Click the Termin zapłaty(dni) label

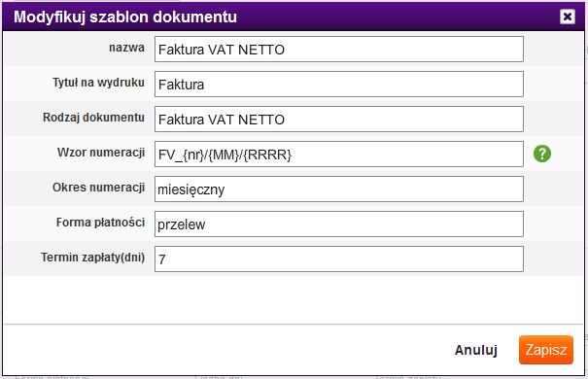pyautogui.click(x=93, y=258)
